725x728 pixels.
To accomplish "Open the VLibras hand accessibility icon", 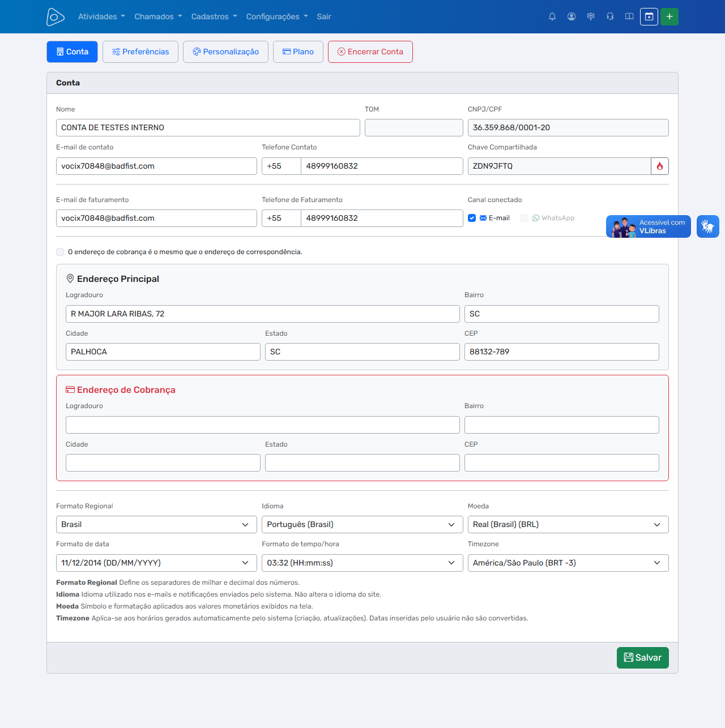I will coord(708,226).
